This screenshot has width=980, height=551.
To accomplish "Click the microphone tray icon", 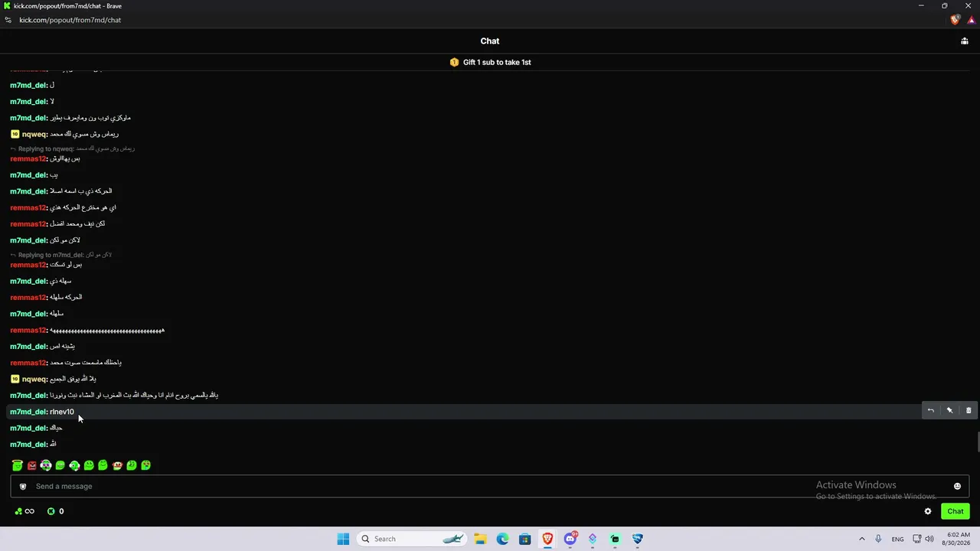I will (x=878, y=539).
